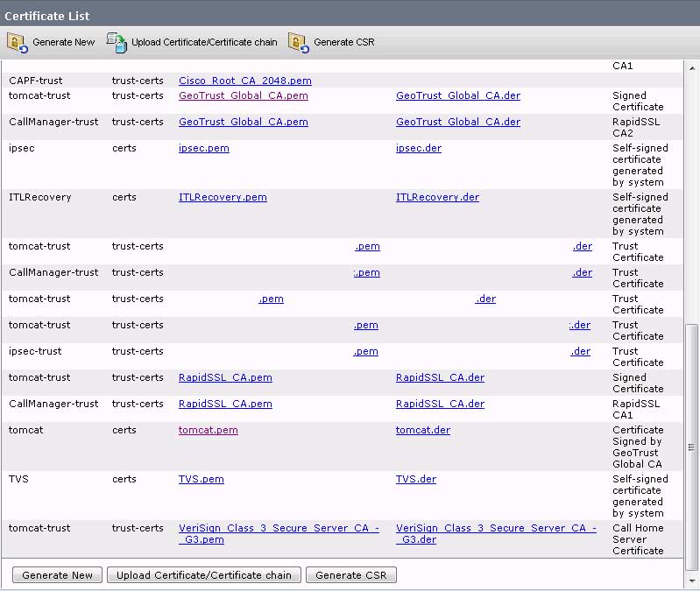Screen dimensions: 700x591
Task: Open the ITLRecovery.pem link
Action: point(223,197)
